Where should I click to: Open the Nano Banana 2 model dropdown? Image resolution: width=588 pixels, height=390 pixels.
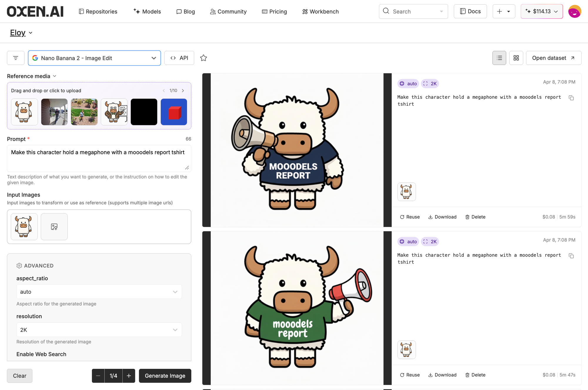coord(94,58)
